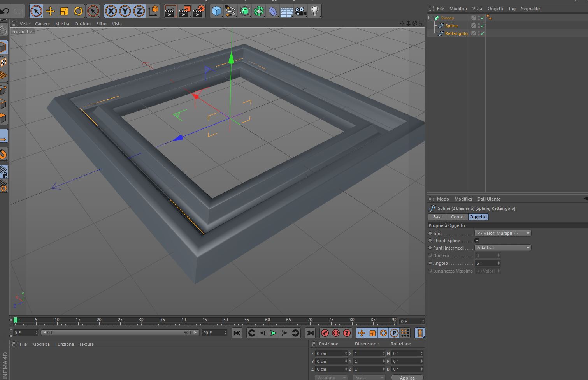
Task: Switch to the Coord. tab
Action: (x=458, y=217)
